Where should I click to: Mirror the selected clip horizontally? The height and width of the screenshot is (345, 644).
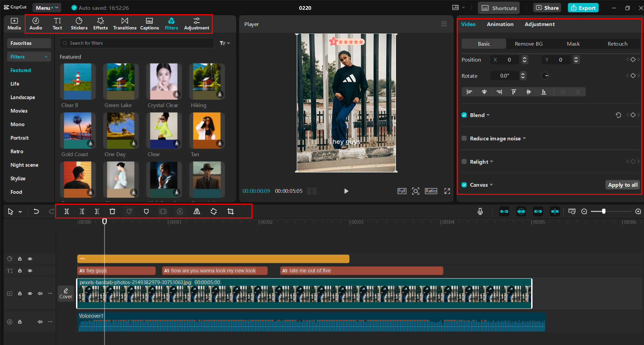[x=197, y=211]
